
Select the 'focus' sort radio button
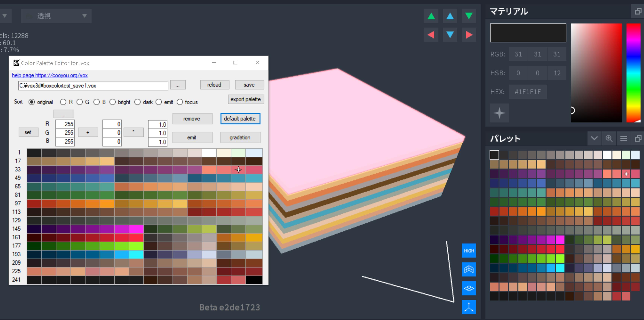click(180, 102)
